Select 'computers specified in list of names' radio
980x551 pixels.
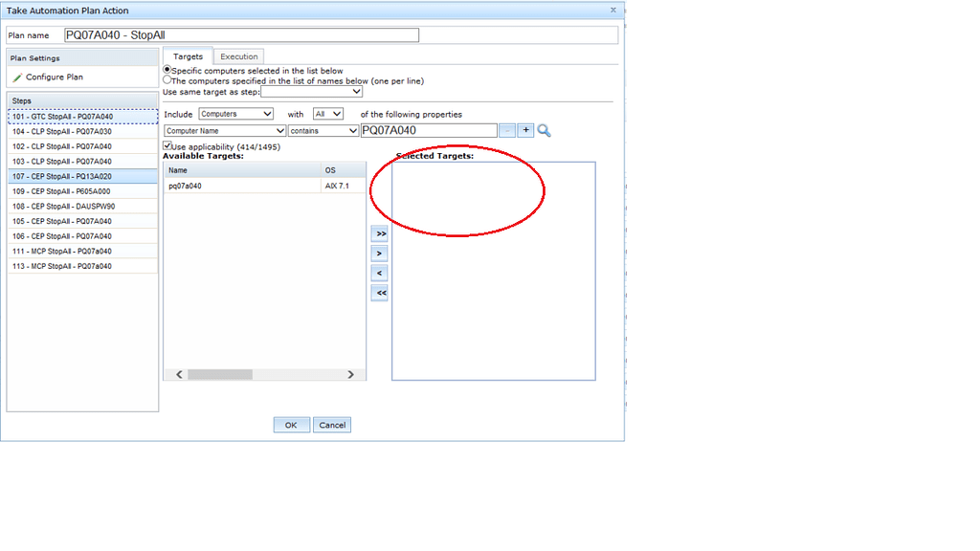click(x=167, y=81)
